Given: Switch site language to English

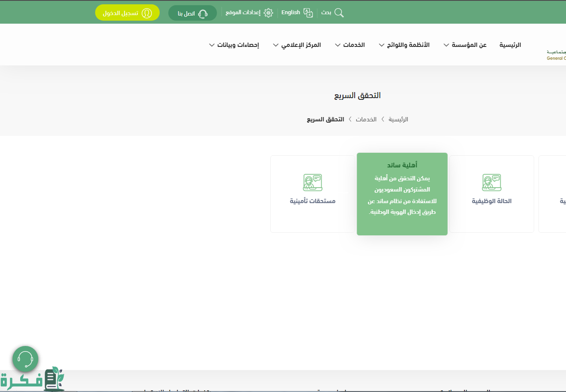Looking at the screenshot, I should tap(291, 13).
